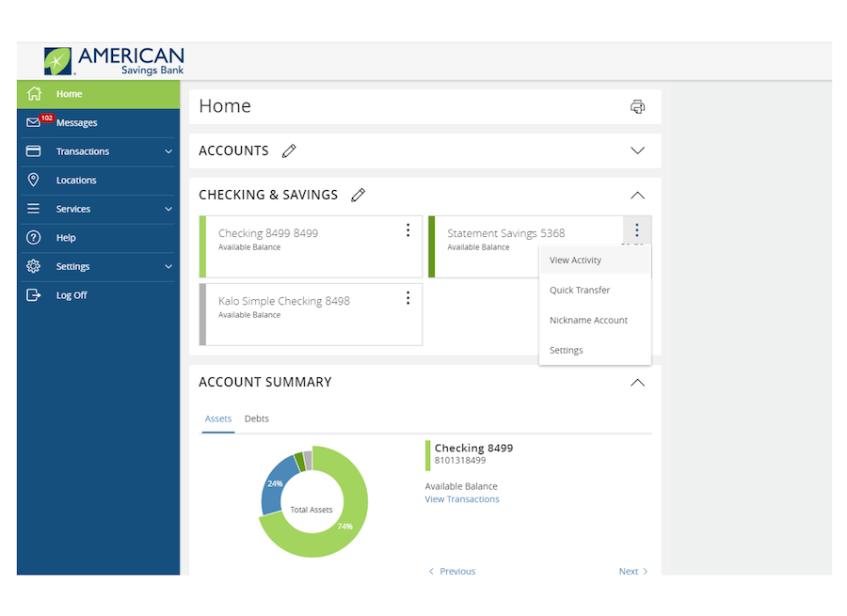Expand the Accounts section
The width and height of the screenshot is (847, 616).
[x=637, y=150]
